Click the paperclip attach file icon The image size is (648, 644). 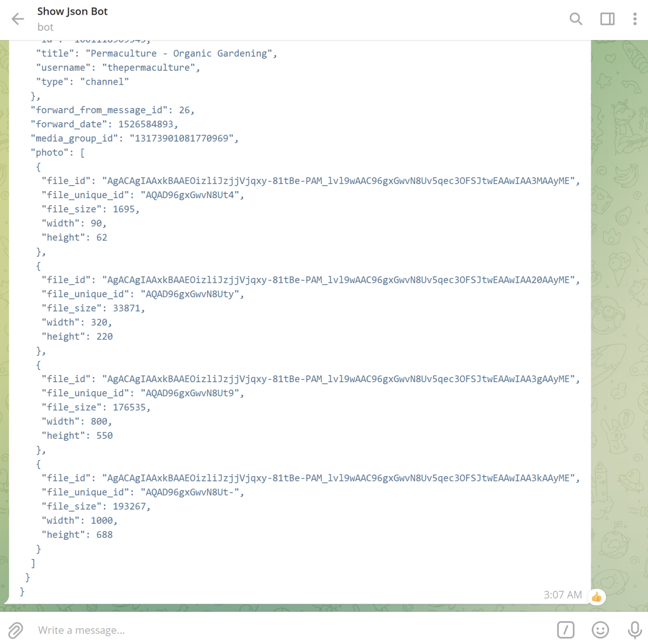16,630
